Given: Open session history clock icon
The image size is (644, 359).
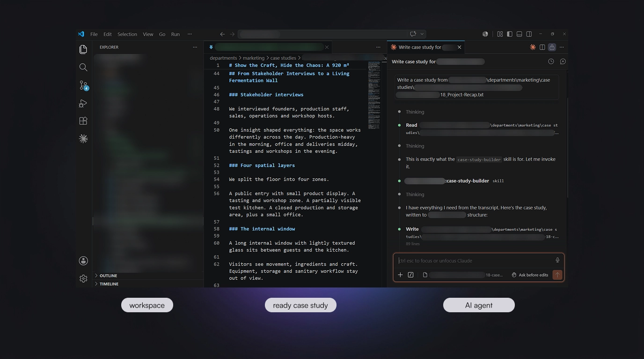Looking at the screenshot, I should [x=551, y=61].
